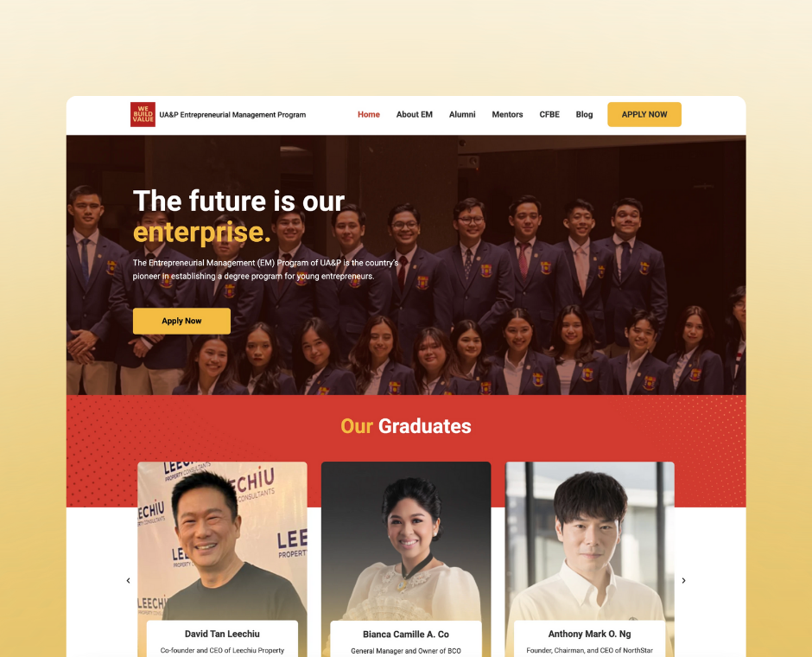Navigate to the CFBE section
Image resolution: width=812 pixels, height=657 pixels.
point(549,114)
